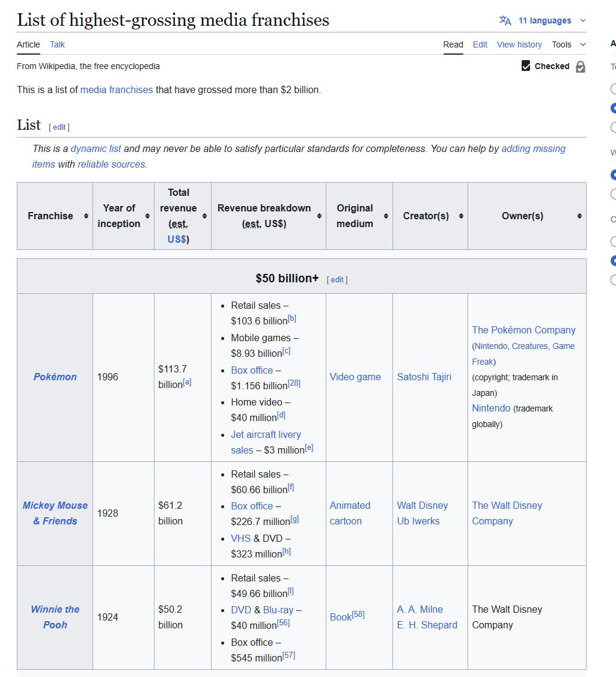The height and width of the screenshot is (677, 616).
Task: Open the View history tab
Action: coord(519,44)
